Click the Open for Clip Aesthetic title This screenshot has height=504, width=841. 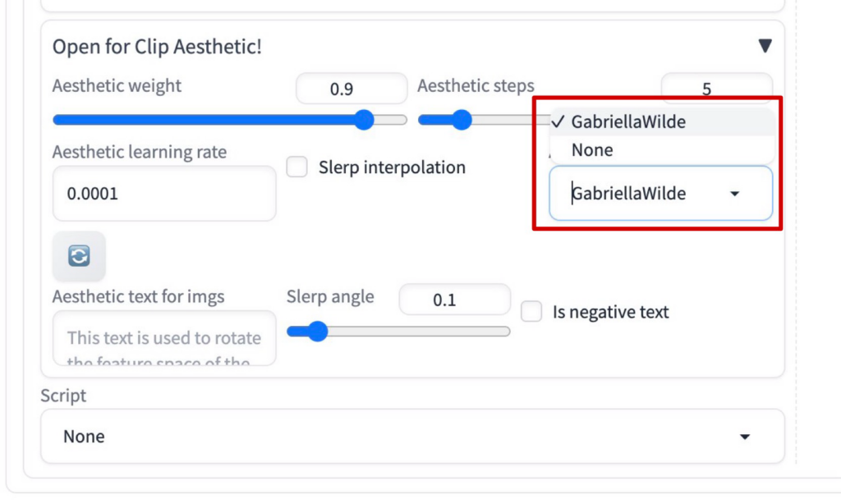[157, 47]
